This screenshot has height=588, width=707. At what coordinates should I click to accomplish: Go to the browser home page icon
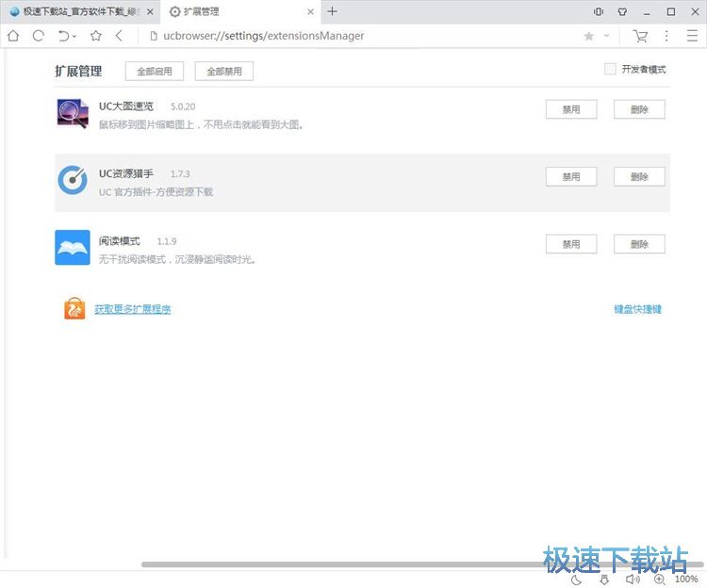click(13, 36)
